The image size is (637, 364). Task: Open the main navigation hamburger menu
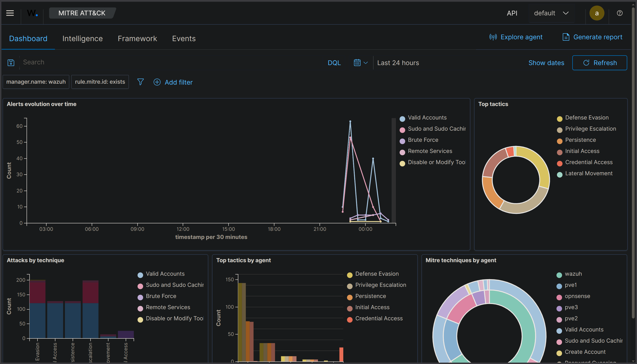[10, 13]
